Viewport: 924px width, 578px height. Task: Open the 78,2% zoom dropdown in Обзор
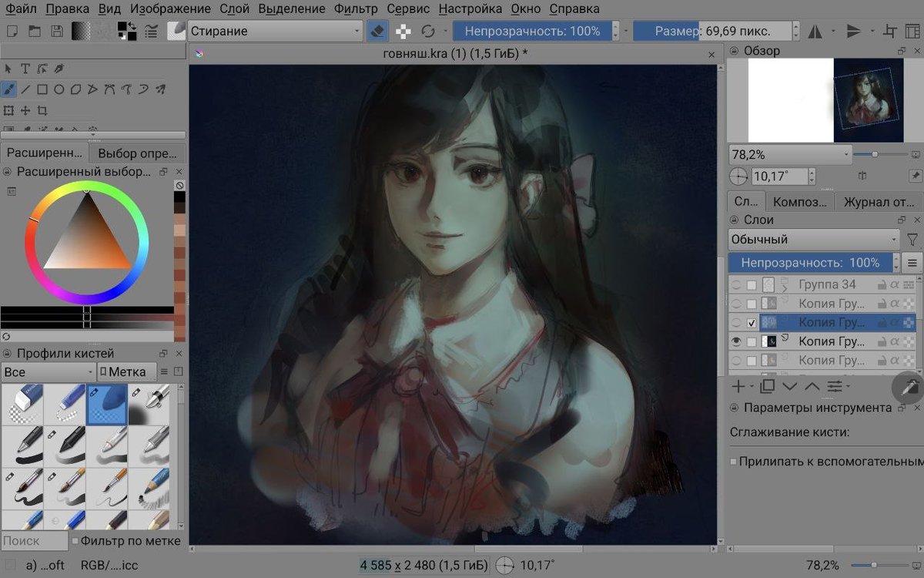(x=789, y=154)
